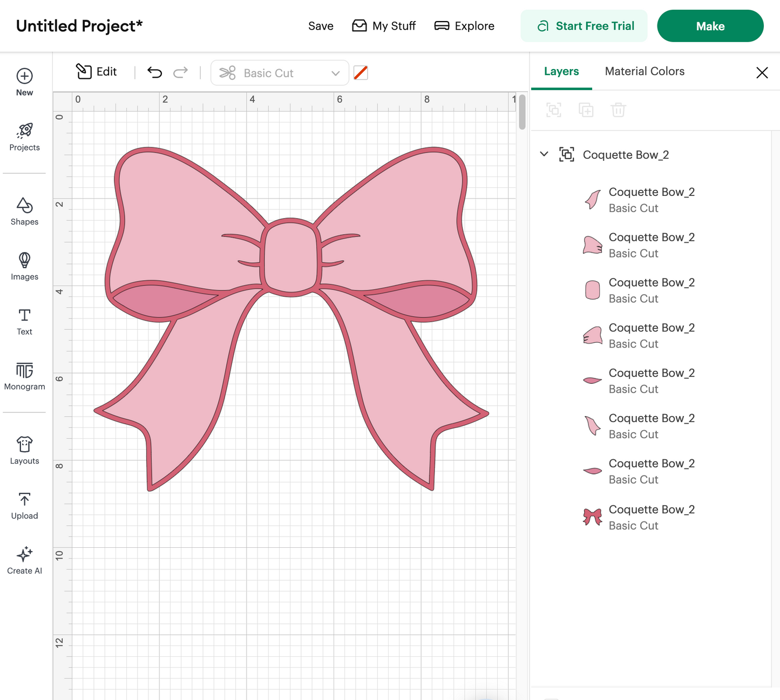Select the sixth Coquette Bow_2 layer thumbnail

click(593, 426)
